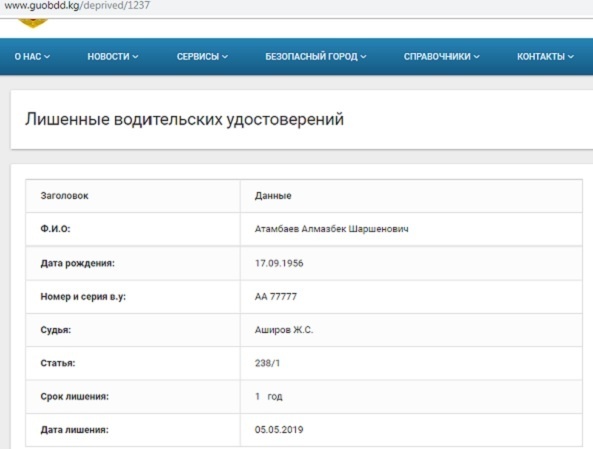
Task: Open the О НАС menu
Action: click(32, 57)
